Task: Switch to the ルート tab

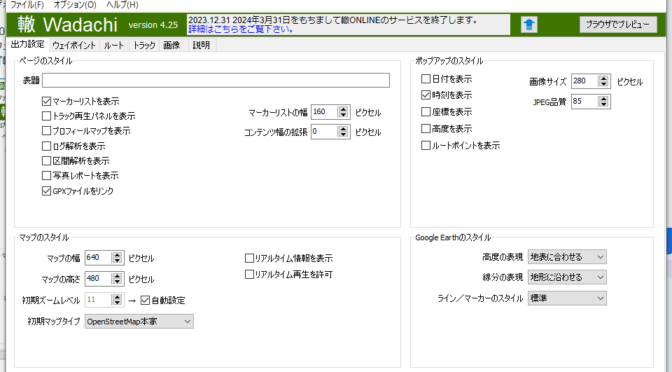Action: (114, 45)
